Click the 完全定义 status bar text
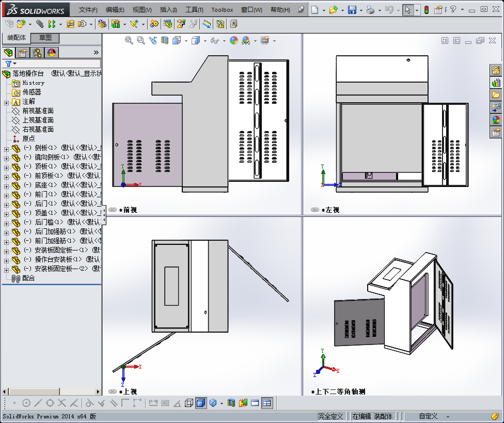Screen dimensions: 504x423 [x=330, y=416]
